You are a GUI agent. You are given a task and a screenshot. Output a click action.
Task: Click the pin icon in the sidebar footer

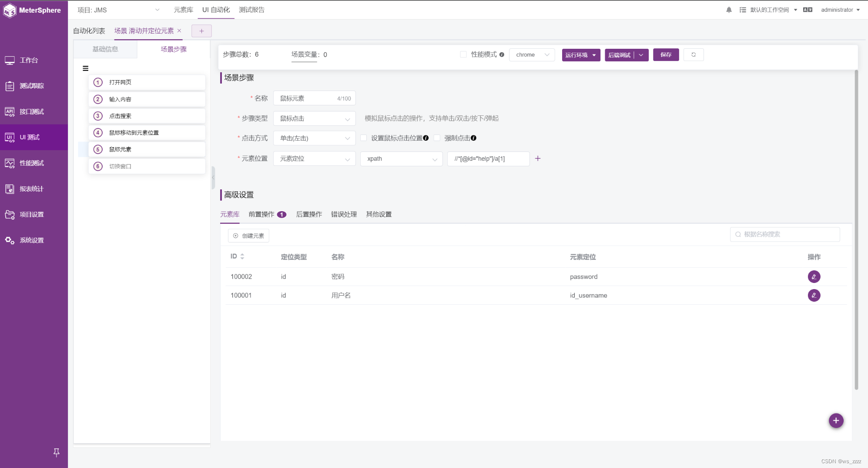point(57,452)
